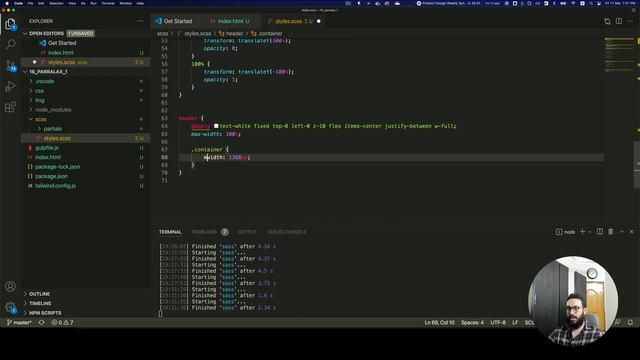This screenshot has width=640, height=360.
Task: Open the Extensions view
Action: 11,107
